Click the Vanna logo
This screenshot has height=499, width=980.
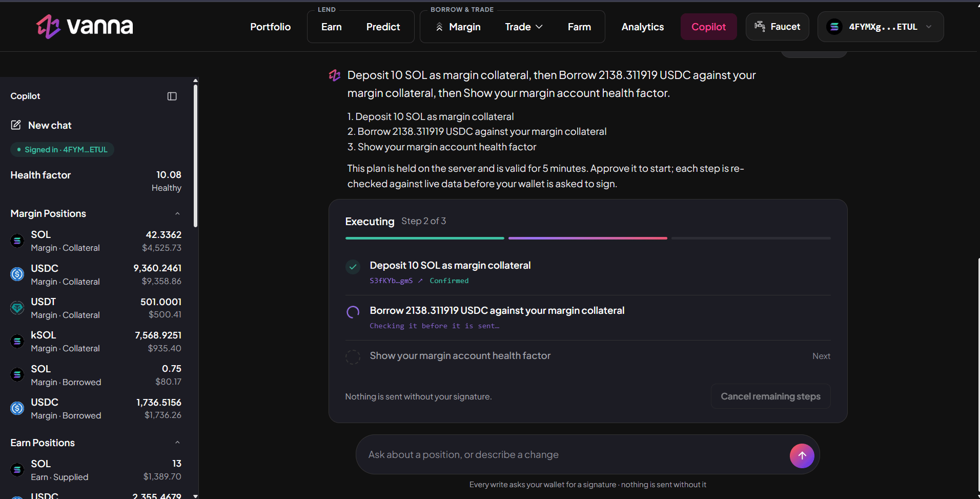tap(85, 26)
